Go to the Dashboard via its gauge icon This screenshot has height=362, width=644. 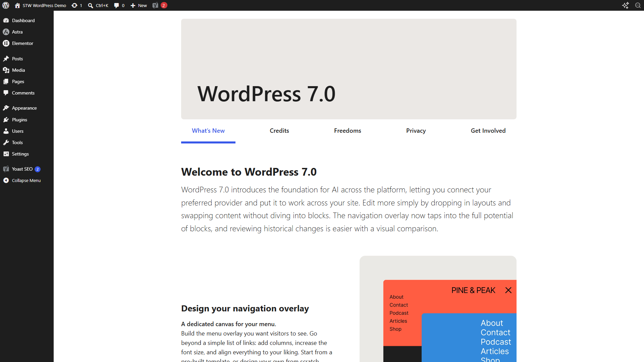click(x=6, y=20)
